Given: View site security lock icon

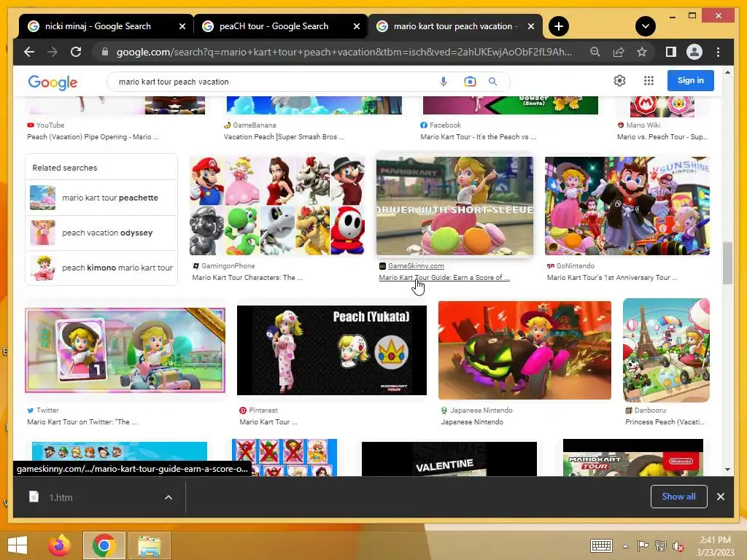Looking at the screenshot, I should pos(105,52).
